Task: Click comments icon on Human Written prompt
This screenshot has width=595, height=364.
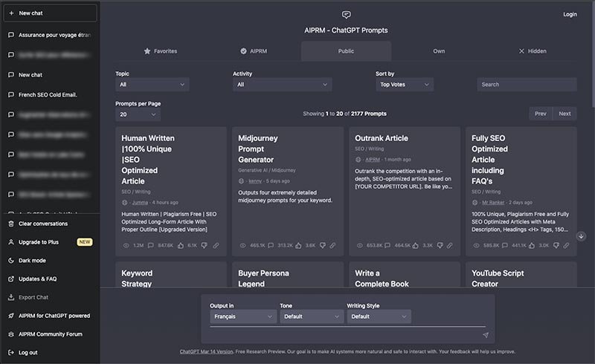Action: pos(151,246)
